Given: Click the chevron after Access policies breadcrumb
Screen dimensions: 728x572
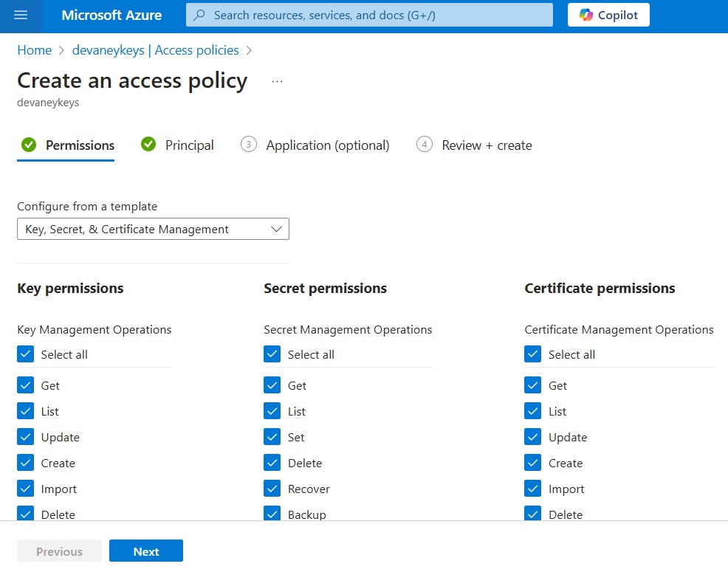Looking at the screenshot, I should click(250, 50).
